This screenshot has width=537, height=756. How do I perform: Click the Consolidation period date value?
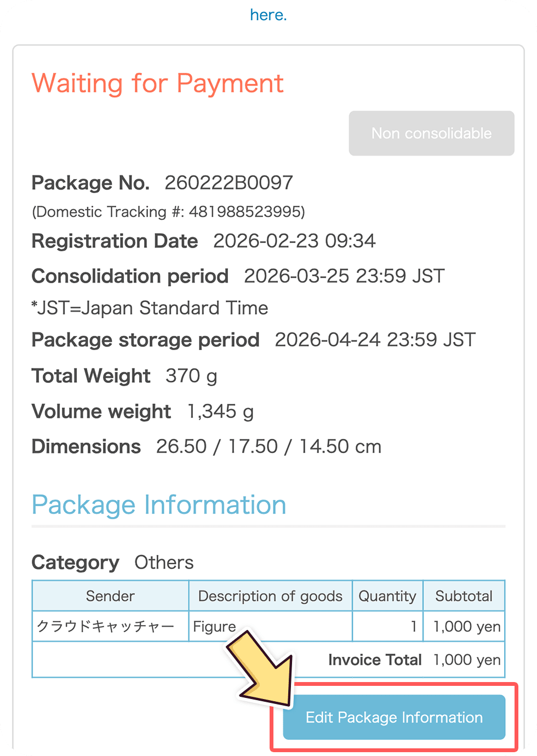[344, 276]
